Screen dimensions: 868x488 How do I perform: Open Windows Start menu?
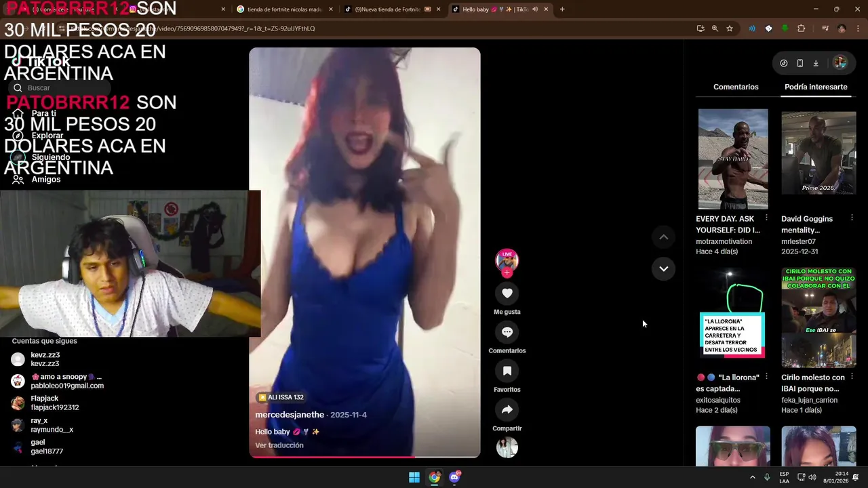[414, 477]
